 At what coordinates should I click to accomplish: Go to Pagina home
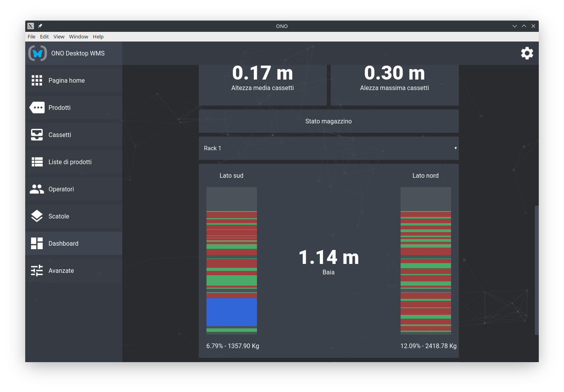[x=74, y=80]
